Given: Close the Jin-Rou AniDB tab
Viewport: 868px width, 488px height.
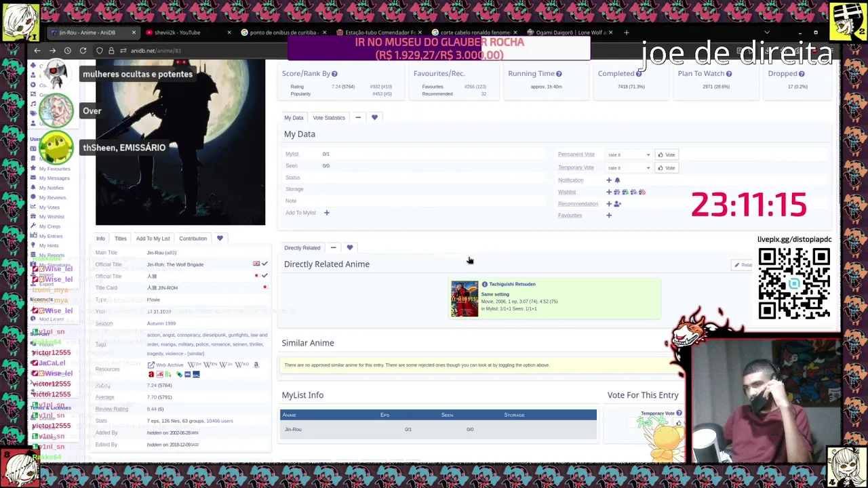Looking at the screenshot, I should click(134, 33).
